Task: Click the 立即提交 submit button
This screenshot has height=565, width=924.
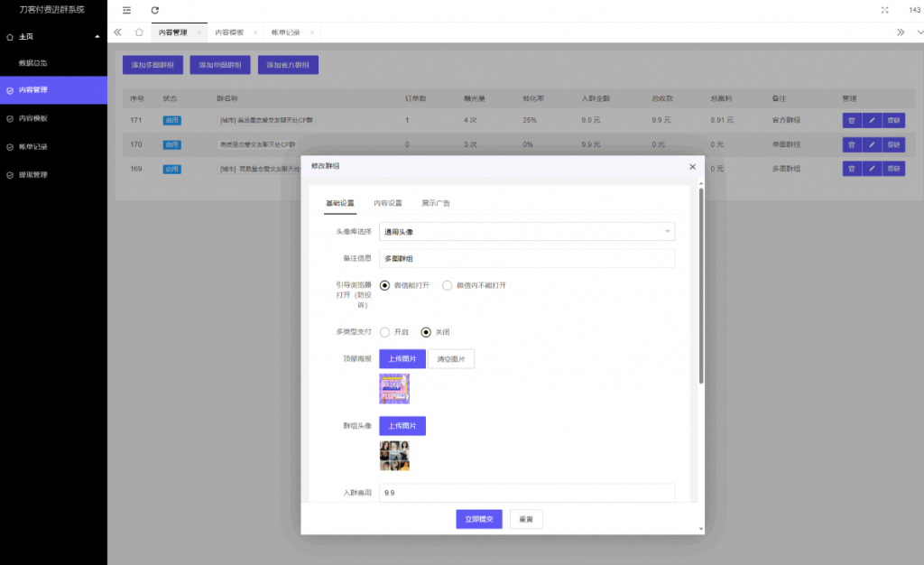Action: 479,519
